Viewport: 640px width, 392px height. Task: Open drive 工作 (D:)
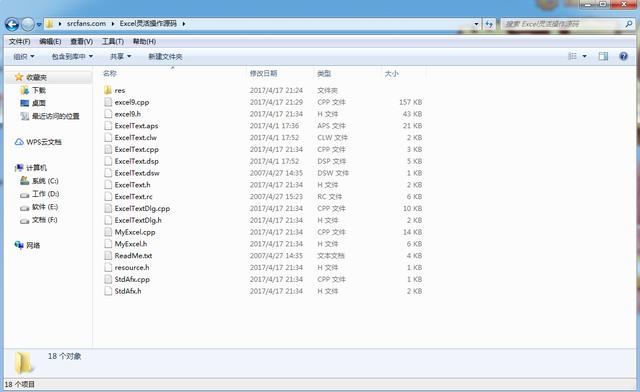point(45,194)
